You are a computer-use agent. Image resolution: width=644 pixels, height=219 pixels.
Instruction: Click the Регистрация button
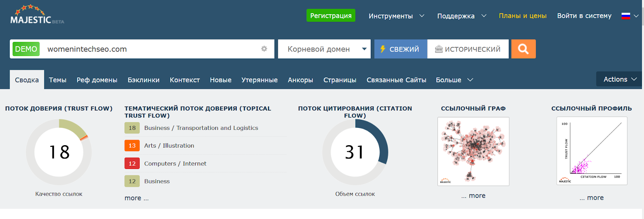pos(331,15)
